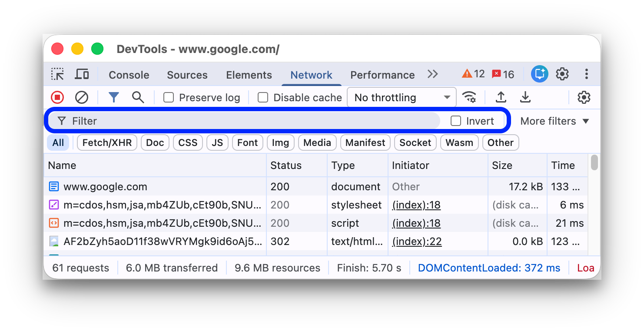Screen dimensions: 644x331
Task: Click the warnings count 12 icon
Action: (x=473, y=74)
